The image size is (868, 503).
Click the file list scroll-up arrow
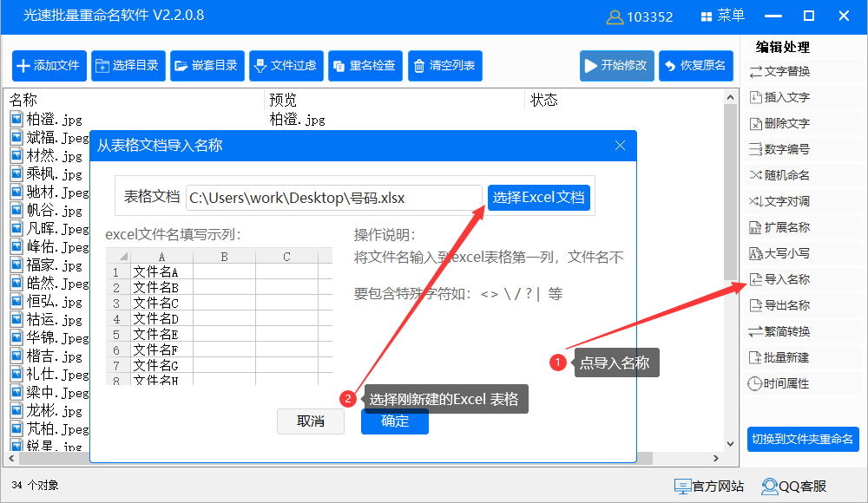click(730, 97)
